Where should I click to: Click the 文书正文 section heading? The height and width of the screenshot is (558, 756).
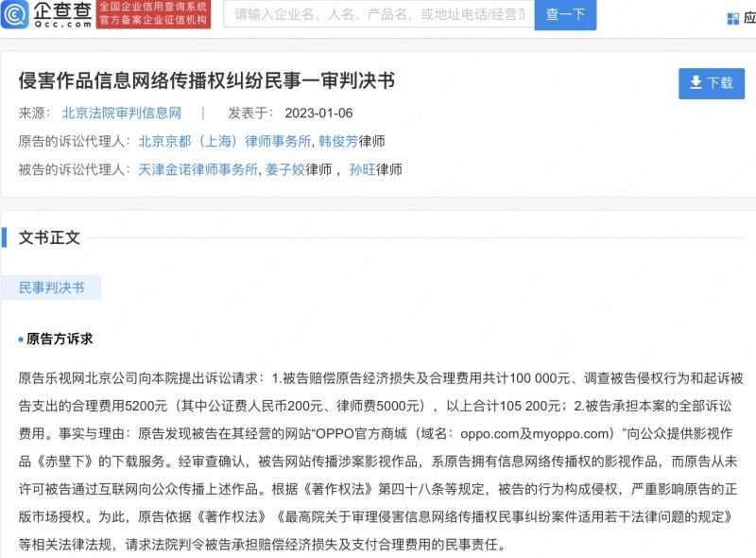coord(49,237)
